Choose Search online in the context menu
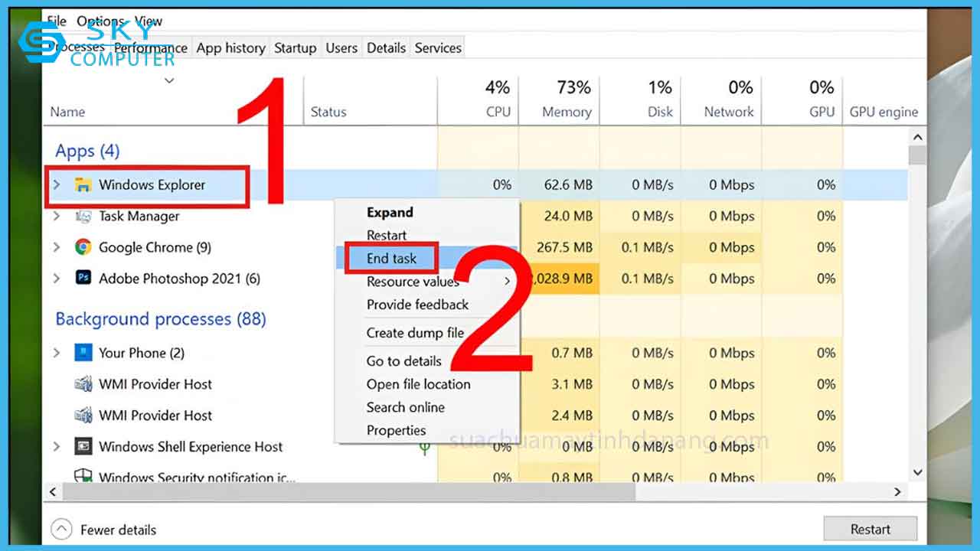 406,407
